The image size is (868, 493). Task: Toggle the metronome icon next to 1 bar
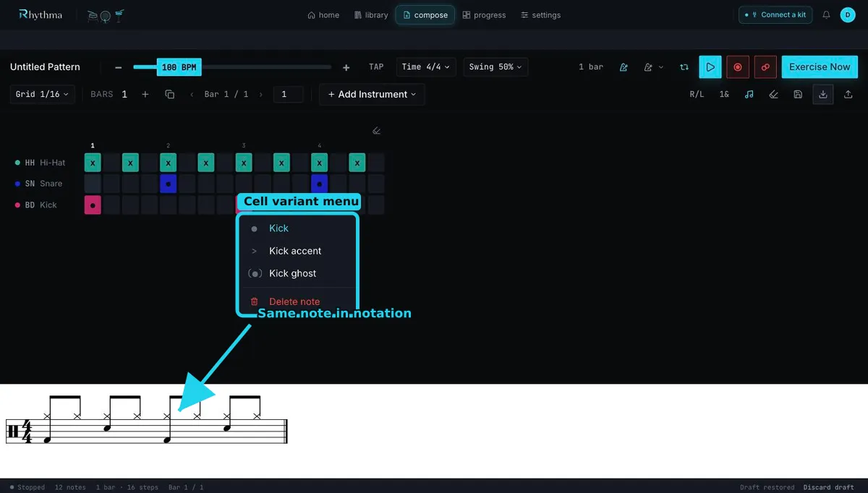pos(624,67)
